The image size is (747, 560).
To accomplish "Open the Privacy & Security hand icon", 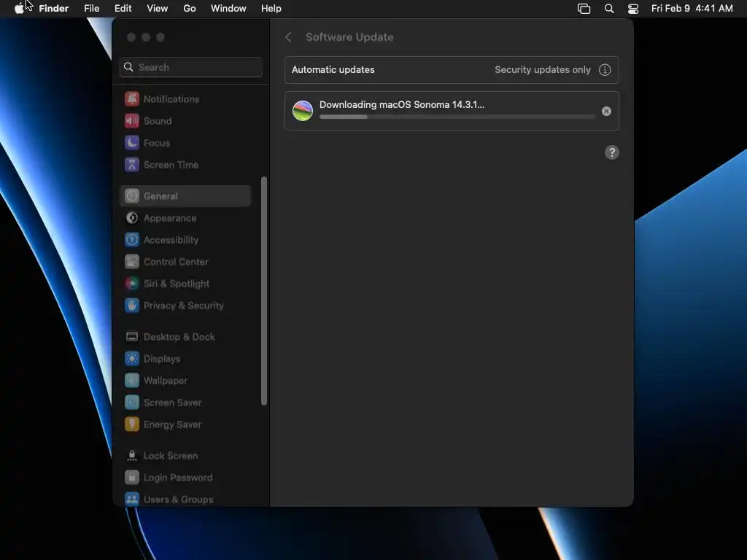I will 132,306.
